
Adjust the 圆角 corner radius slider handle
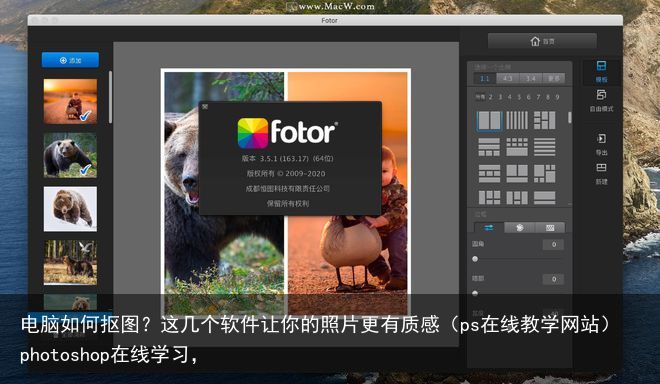click(x=475, y=259)
